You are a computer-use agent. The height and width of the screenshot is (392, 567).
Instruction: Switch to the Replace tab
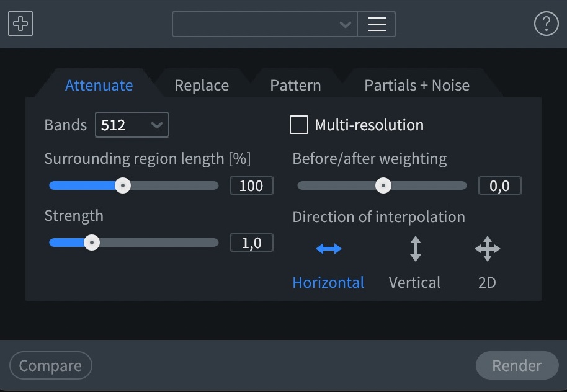point(202,86)
